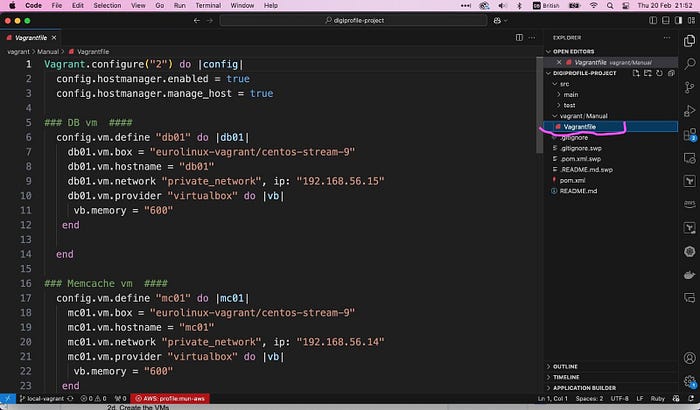Open Explorer Views and More Actions ellipsis
The image size is (700, 410).
coord(667,38)
